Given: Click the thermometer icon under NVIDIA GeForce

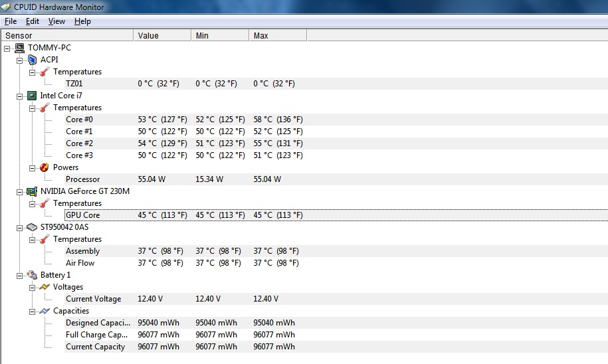Looking at the screenshot, I should 45,203.
